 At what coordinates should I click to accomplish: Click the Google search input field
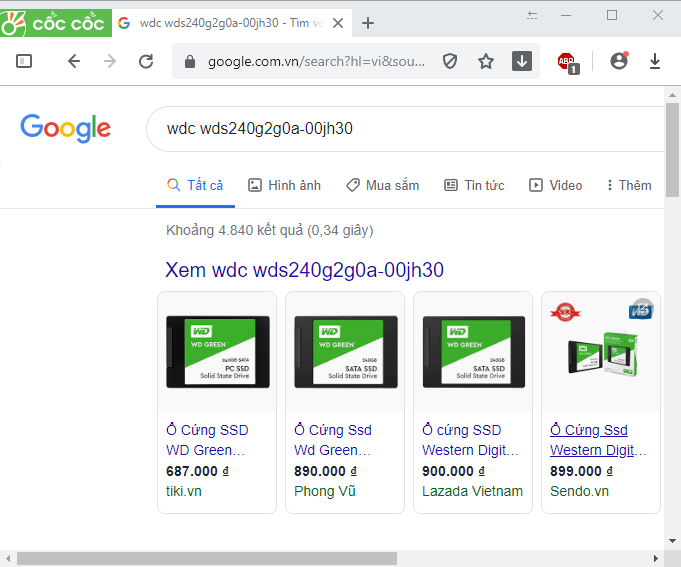(x=406, y=129)
